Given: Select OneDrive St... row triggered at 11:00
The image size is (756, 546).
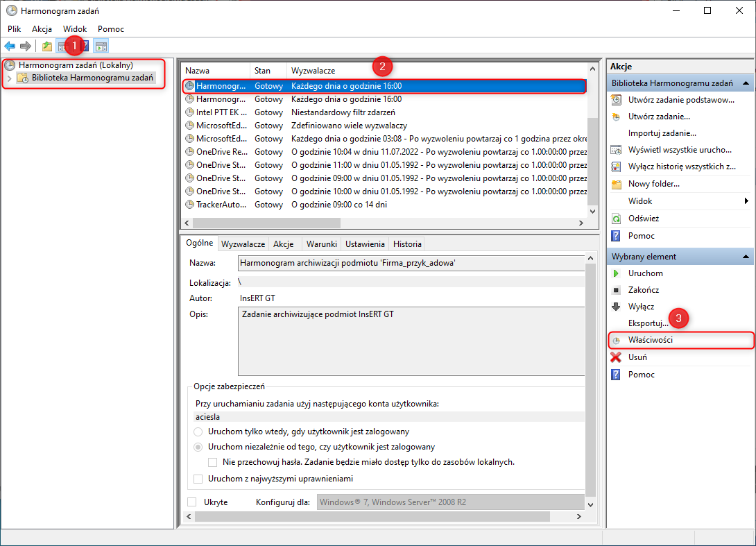Looking at the screenshot, I should (384, 165).
